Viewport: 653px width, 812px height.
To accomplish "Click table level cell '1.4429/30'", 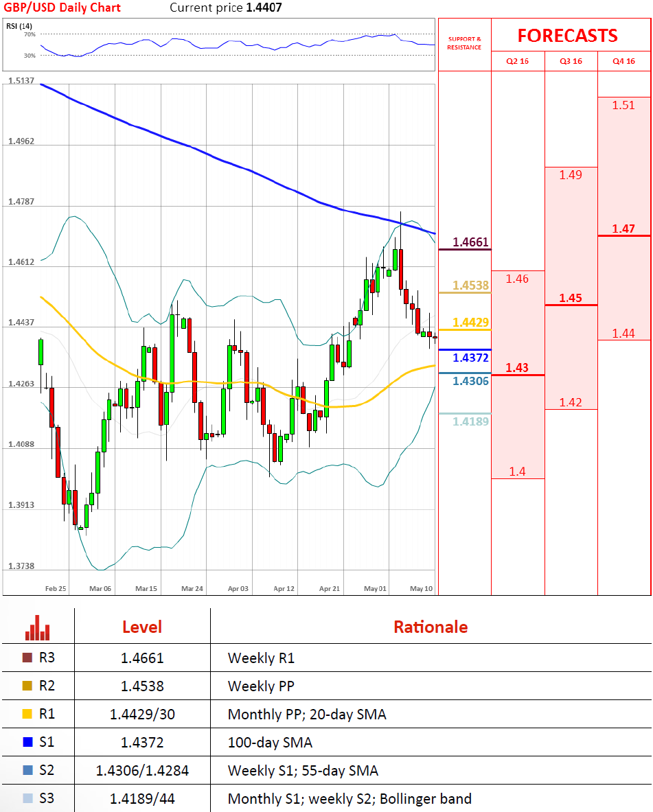I will tap(142, 714).
